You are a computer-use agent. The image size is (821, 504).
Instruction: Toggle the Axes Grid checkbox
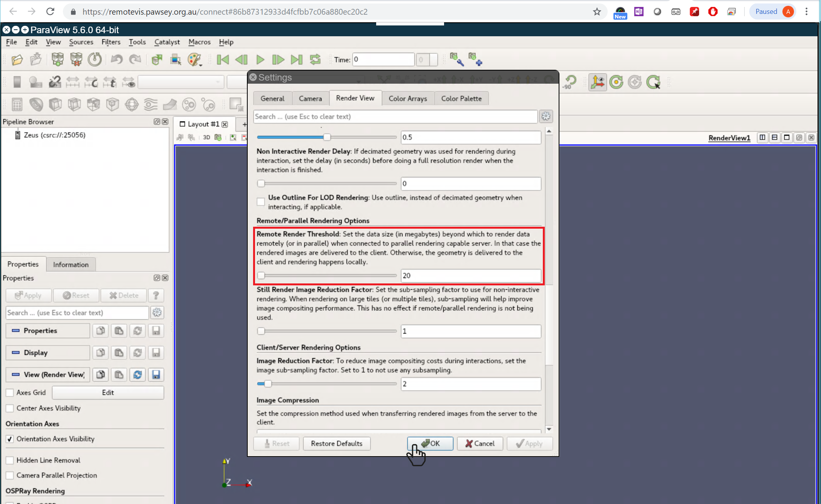tap(10, 393)
